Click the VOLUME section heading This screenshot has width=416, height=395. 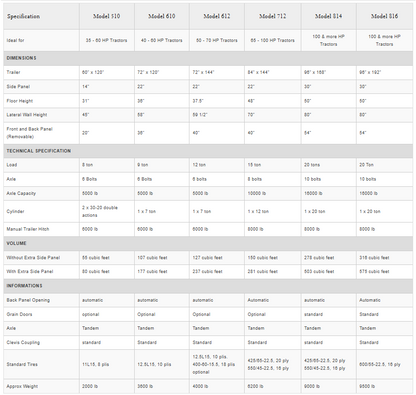click(x=16, y=243)
